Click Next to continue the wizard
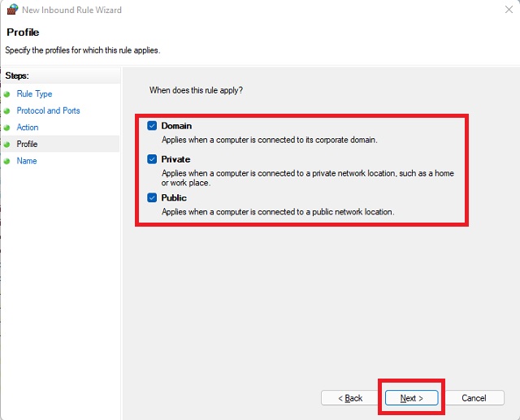Screen dimensions: 520x420 [411, 398]
